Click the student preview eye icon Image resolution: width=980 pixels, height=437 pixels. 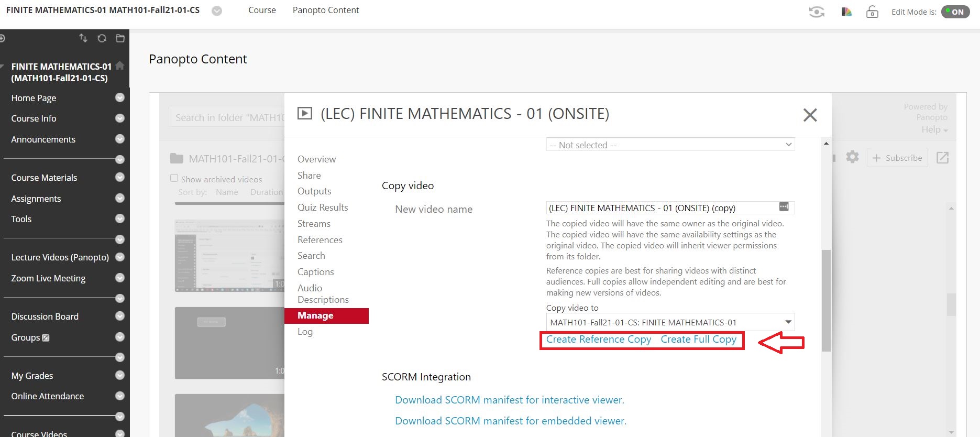tap(817, 12)
